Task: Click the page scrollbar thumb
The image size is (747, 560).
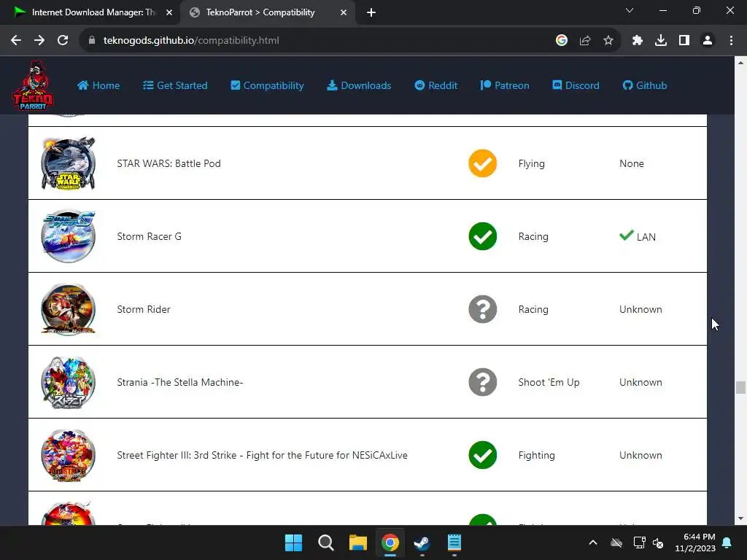Action: coord(740,387)
